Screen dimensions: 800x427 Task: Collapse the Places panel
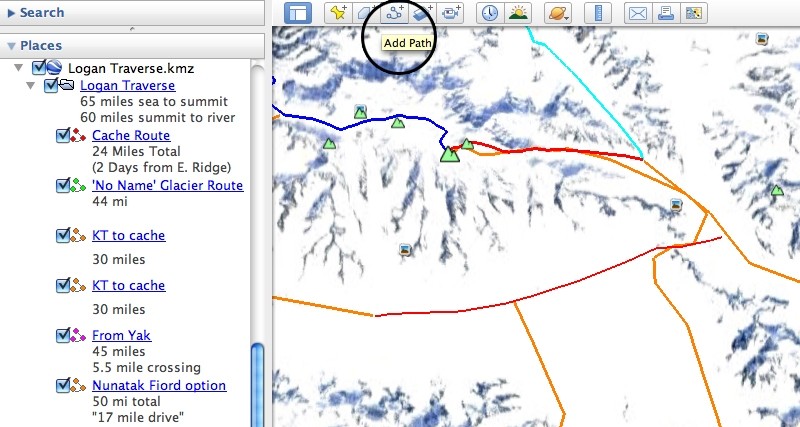(11, 46)
